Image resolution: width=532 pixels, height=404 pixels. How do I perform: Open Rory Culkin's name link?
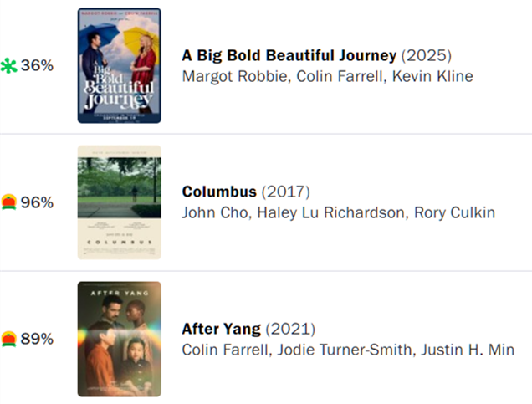point(455,212)
